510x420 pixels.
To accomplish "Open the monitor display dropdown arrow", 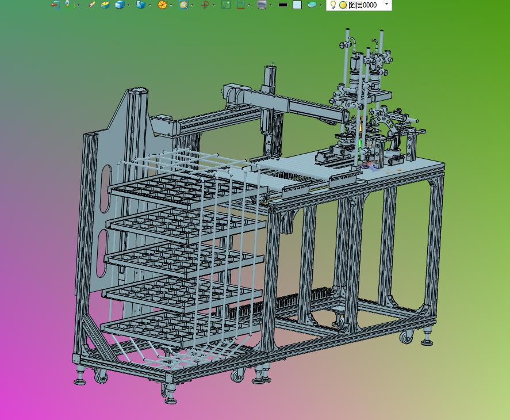I will point(271,5).
